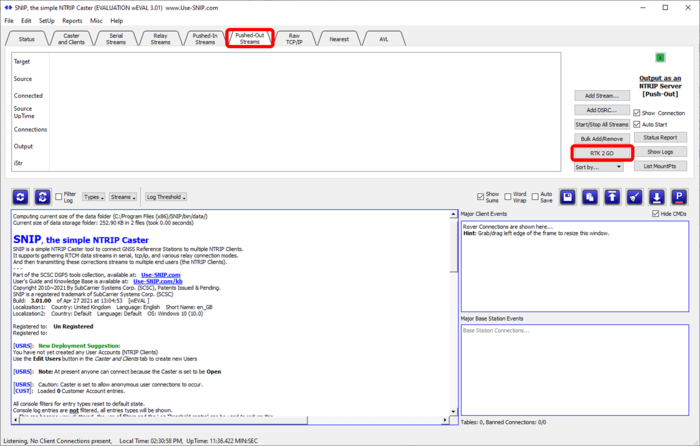
Task: Open the Types dropdown
Action: 94,197
